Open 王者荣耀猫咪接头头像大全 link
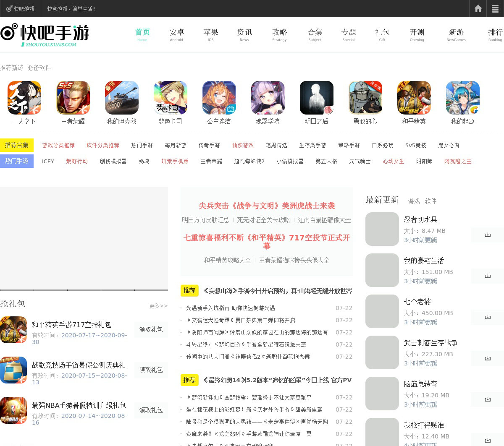This screenshot has width=504, height=446. 294,260
